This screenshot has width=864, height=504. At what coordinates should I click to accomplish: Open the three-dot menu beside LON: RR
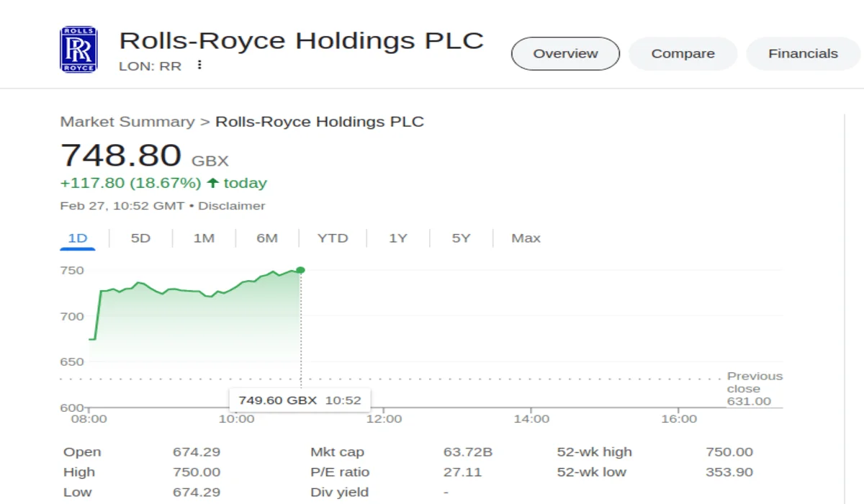[199, 66]
